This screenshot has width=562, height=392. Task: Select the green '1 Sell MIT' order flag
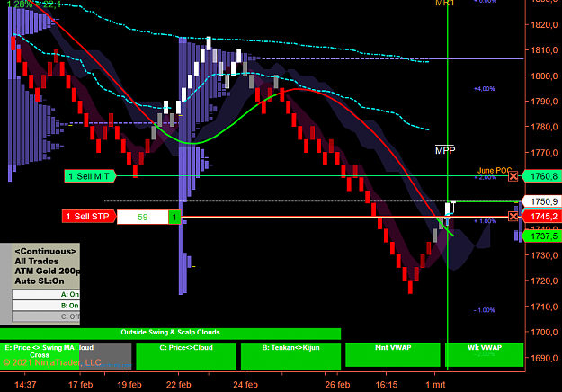click(x=90, y=176)
